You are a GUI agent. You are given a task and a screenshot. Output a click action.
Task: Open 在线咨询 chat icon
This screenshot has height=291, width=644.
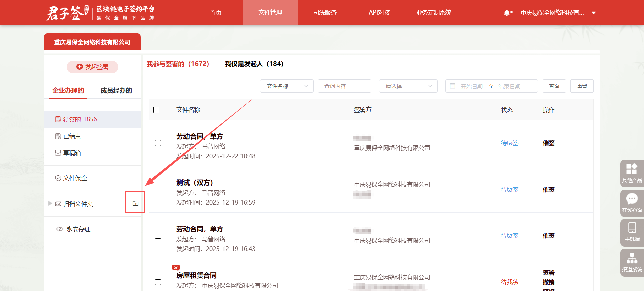[632, 203]
